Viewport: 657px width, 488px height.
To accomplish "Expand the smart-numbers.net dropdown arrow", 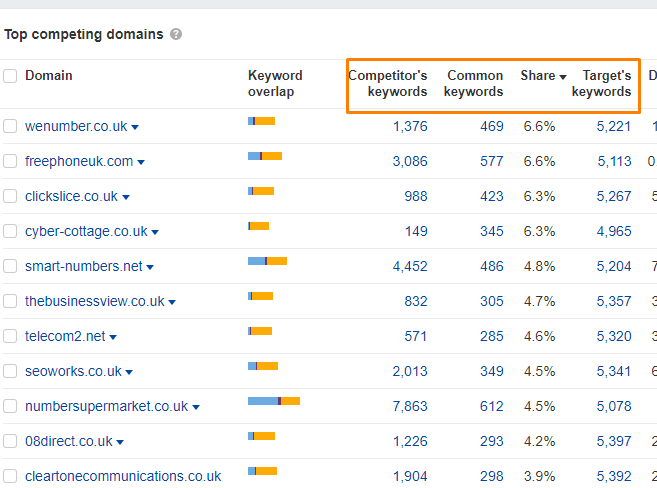I will point(150,267).
